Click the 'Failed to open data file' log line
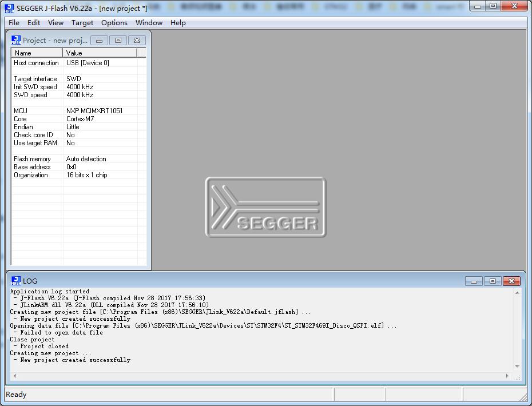The height and width of the screenshot is (406, 532). click(x=58, y=332)
